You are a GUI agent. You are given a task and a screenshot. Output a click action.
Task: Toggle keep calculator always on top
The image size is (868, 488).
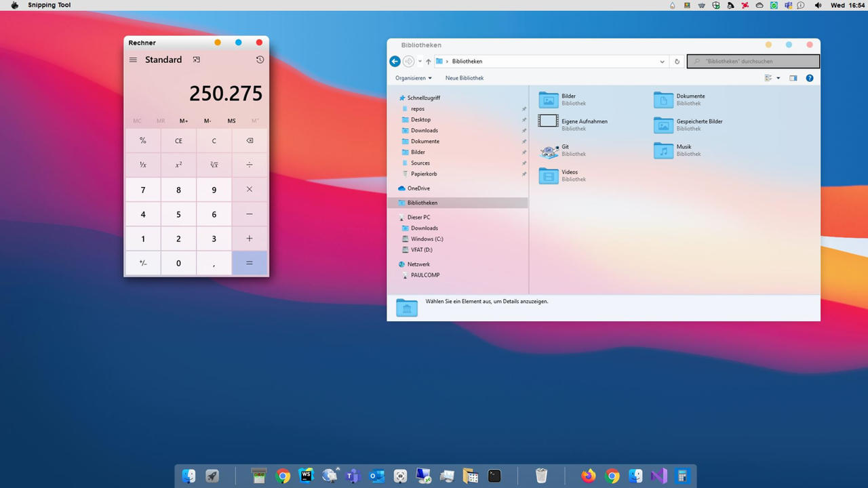(x=196, y=60)
